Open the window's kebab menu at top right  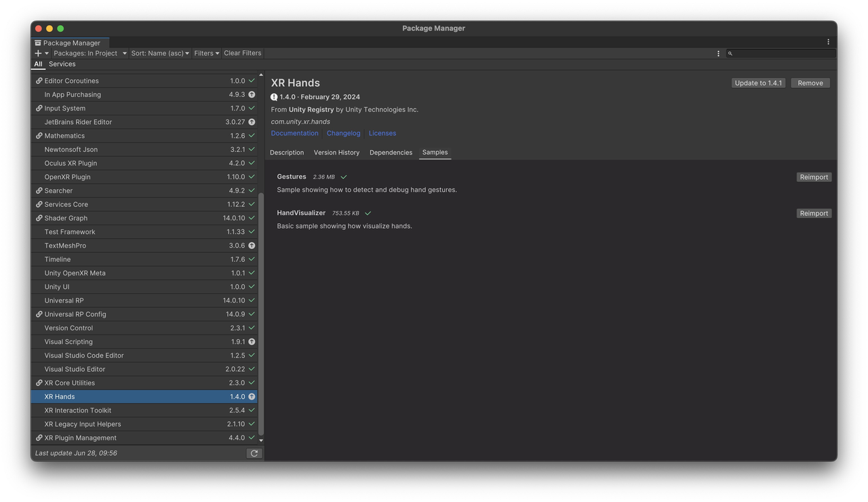(x=828, y=42)
